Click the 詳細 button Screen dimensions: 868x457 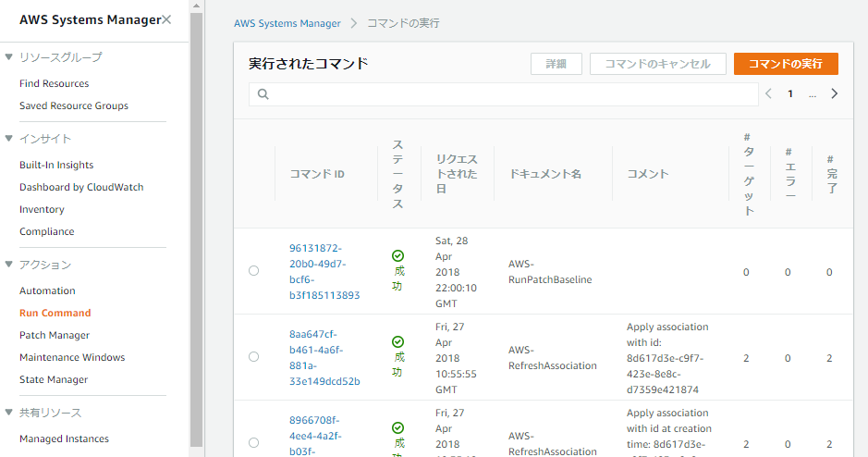(x=556, y=64)
